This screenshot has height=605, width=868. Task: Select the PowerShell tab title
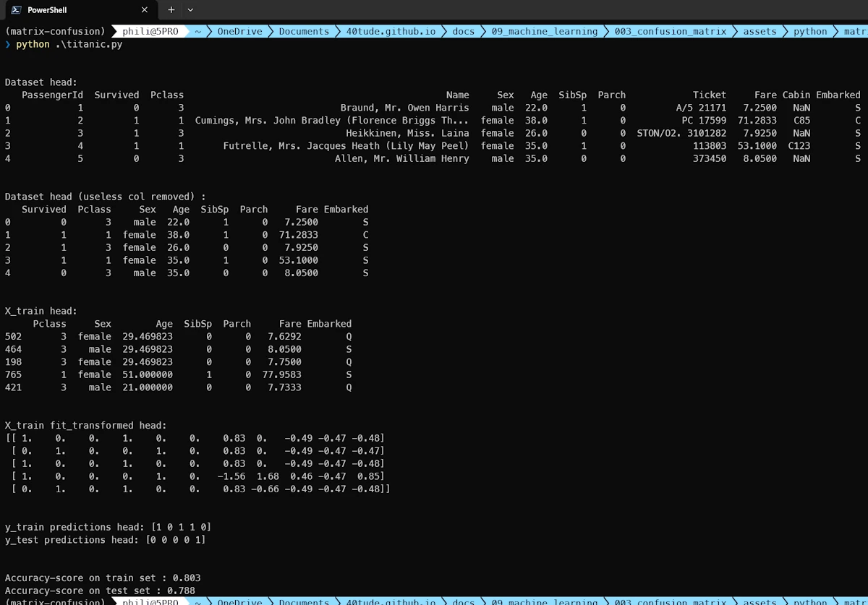tap(47, 10)
